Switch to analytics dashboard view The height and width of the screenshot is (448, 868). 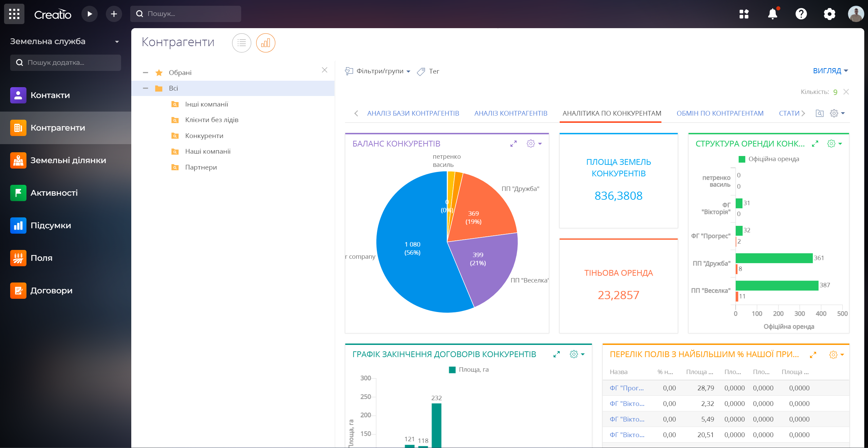click(266, 43)
